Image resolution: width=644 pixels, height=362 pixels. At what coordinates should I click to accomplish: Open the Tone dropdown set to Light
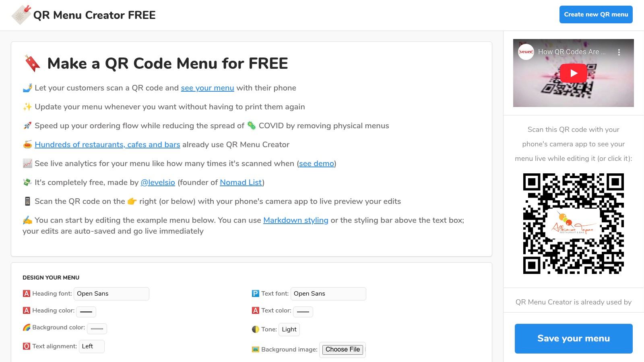(289, 329)
